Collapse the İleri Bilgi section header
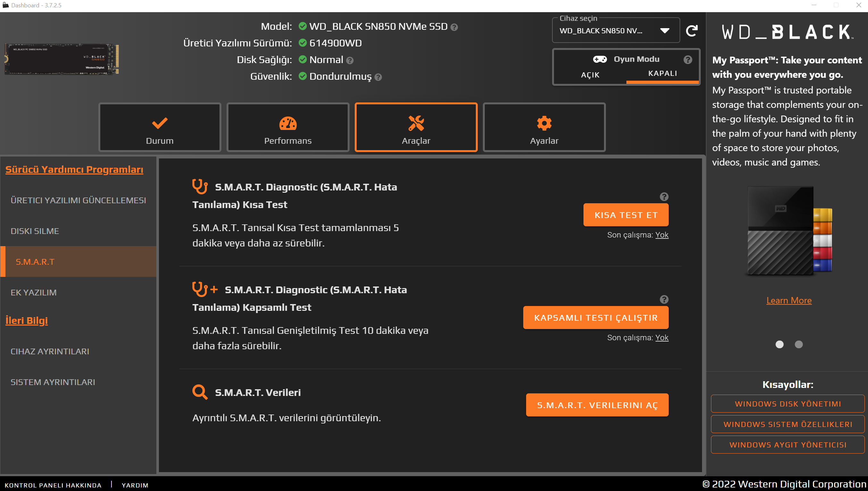This screenshot has height=491, width=868. [x=27, y=320]
